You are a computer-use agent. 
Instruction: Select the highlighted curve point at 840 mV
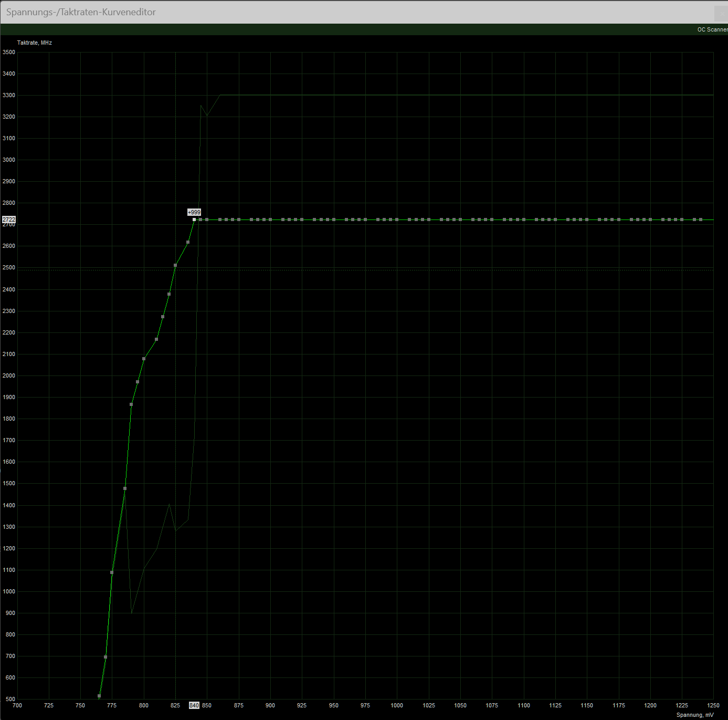click(x=194, y=220)
